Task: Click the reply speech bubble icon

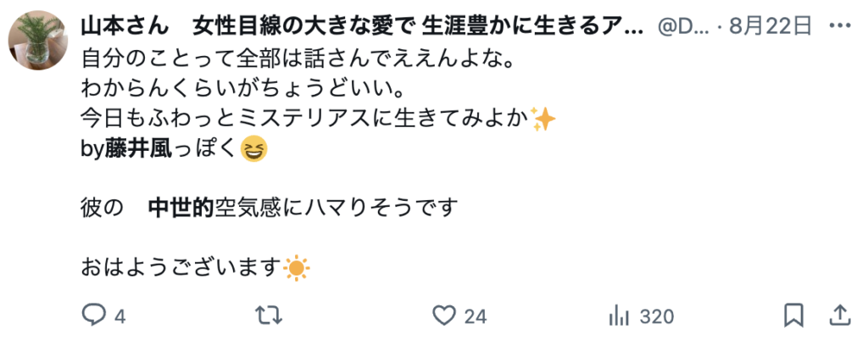Action: 93,316
